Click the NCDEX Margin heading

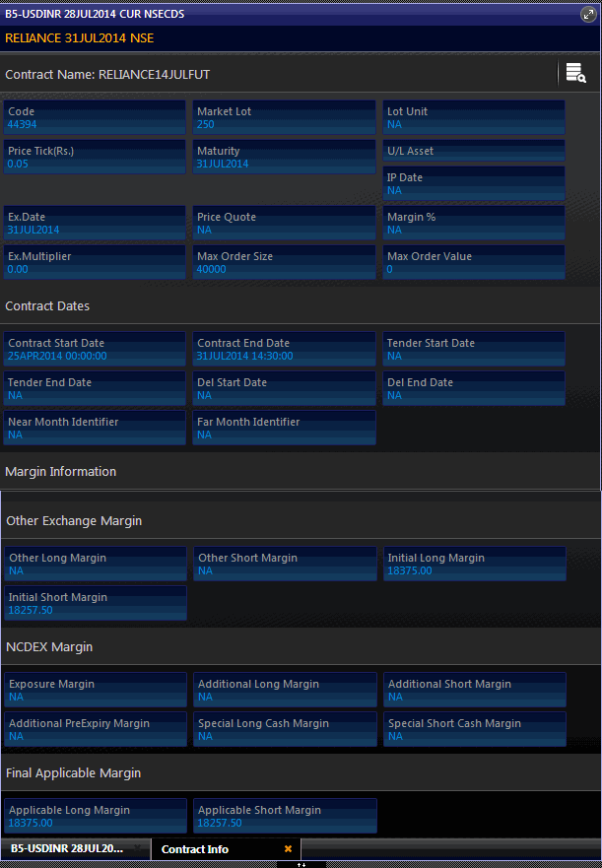click(49, 647)
